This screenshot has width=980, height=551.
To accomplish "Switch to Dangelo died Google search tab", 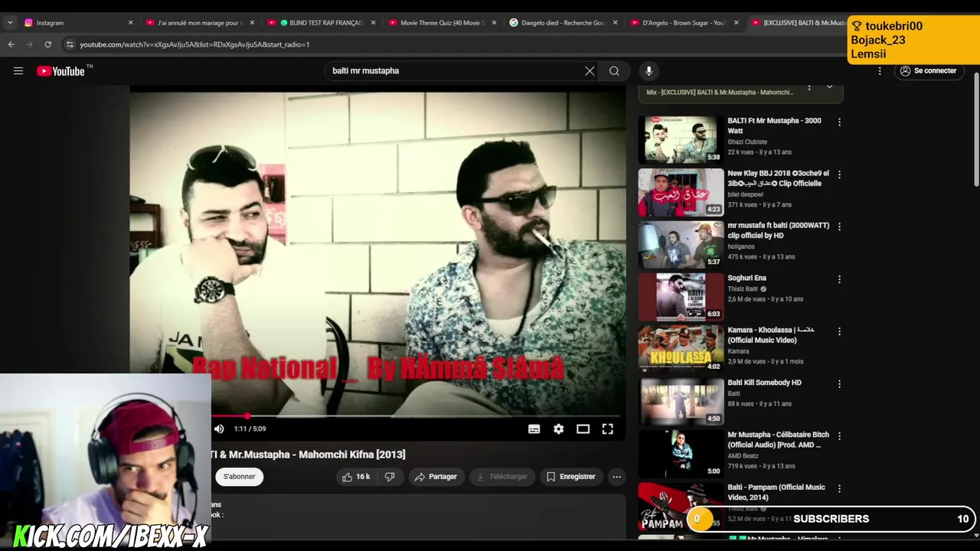I will (x=563, y=23).
